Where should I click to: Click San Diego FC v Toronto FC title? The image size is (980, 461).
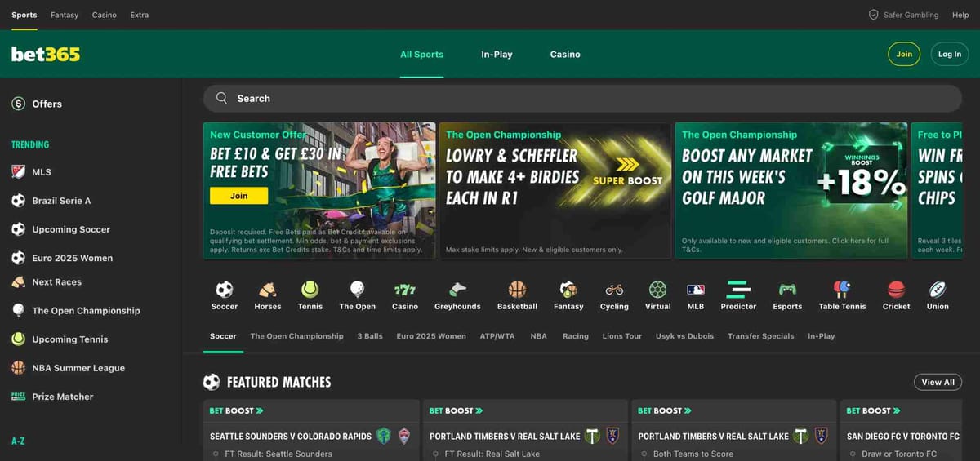tap(903, 437)
